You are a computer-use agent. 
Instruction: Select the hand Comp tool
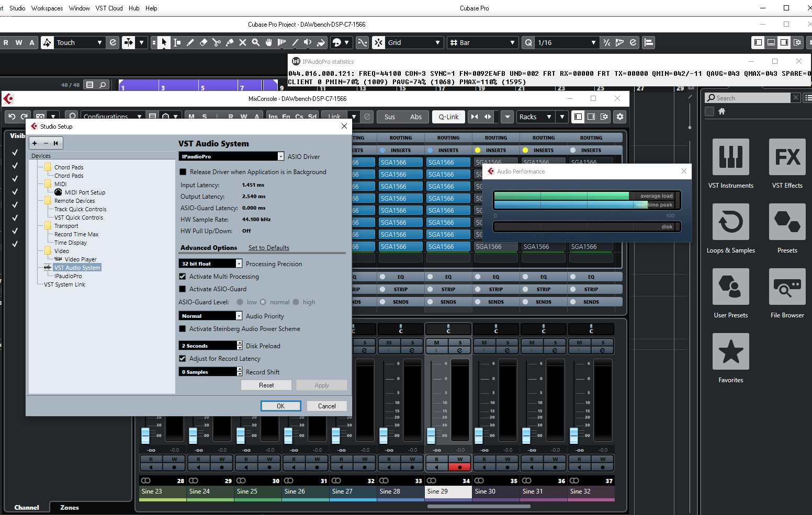(x=269, y=42)
